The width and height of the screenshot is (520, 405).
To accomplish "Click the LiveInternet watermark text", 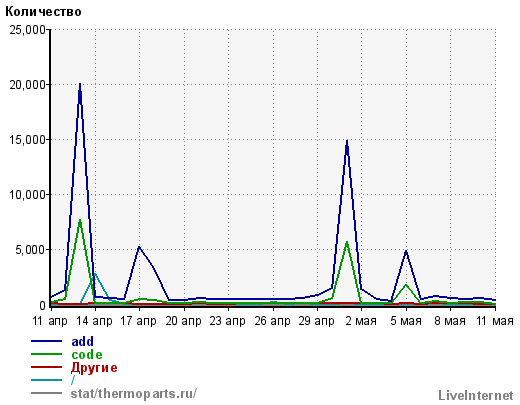I will pos(476,395).
